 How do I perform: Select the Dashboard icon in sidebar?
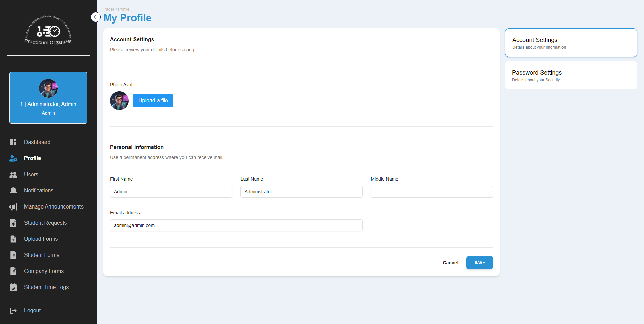13,142
